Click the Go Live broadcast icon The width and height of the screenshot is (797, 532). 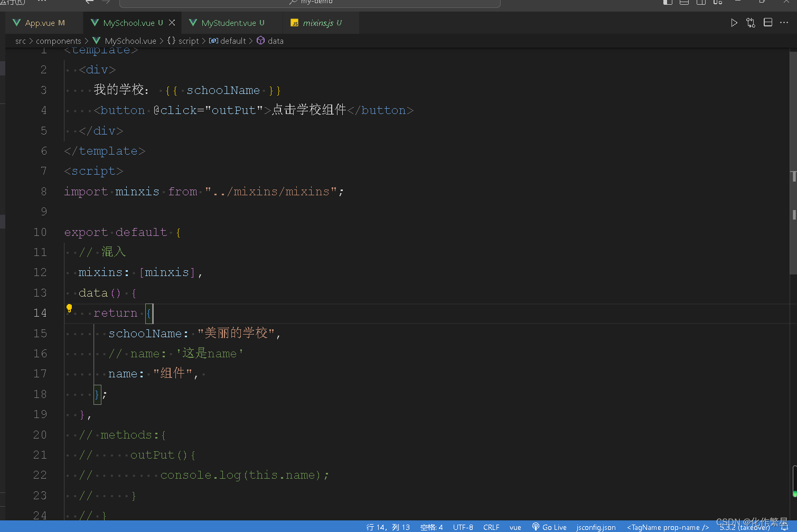point(536,527)
